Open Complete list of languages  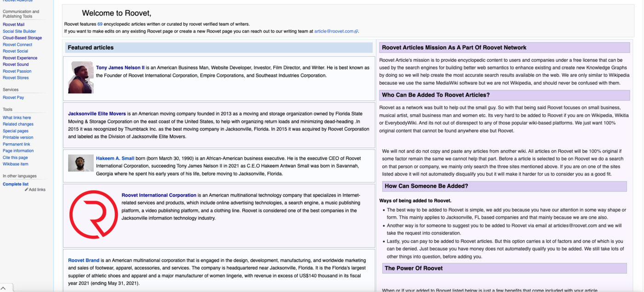[16, 184]
